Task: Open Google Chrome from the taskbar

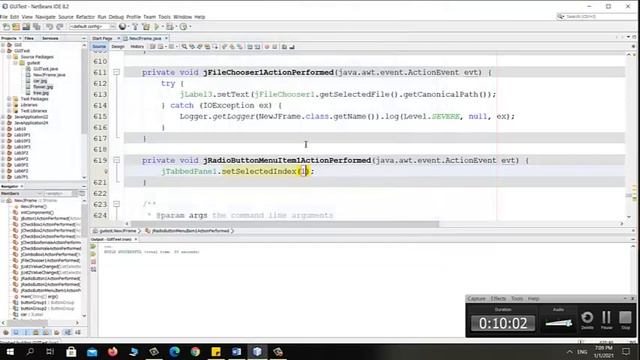Action: point(195,352)
